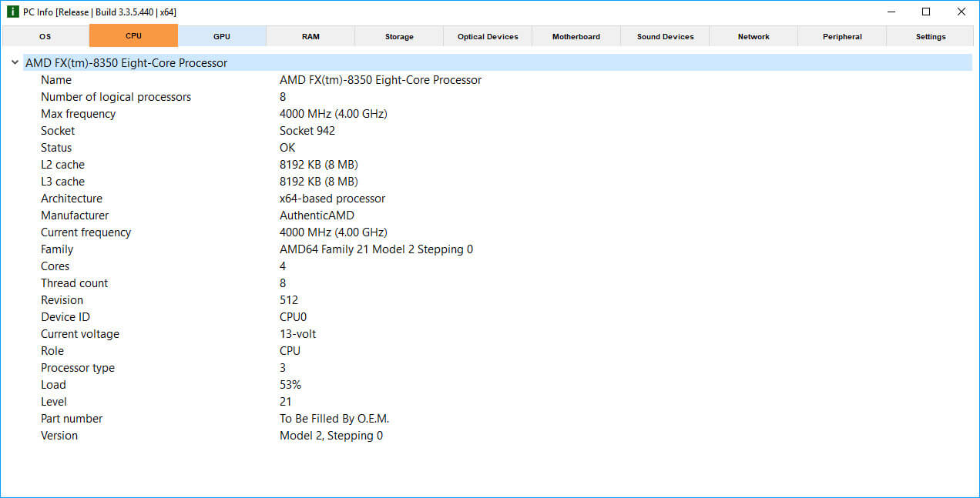Select the CPU tab
The height and width of the screenshot is (498, 980).
tap(133, 35)
